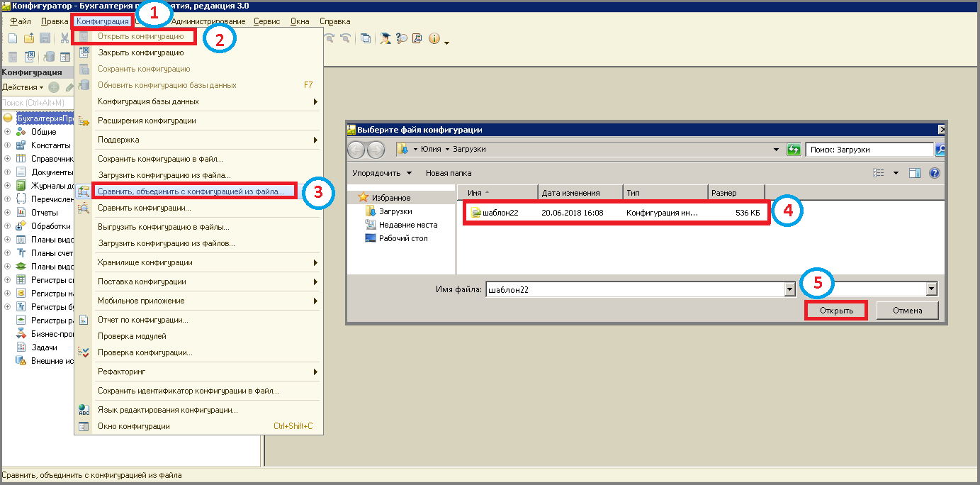Click the yellow info Help icon

pyautogui.click(x=434, y=38)
